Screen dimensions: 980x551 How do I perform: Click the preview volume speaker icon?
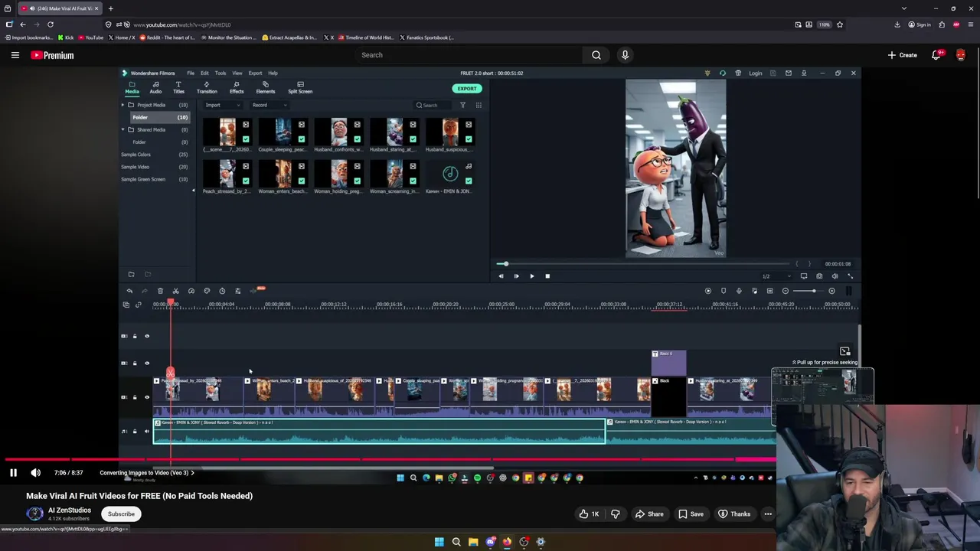835,276
